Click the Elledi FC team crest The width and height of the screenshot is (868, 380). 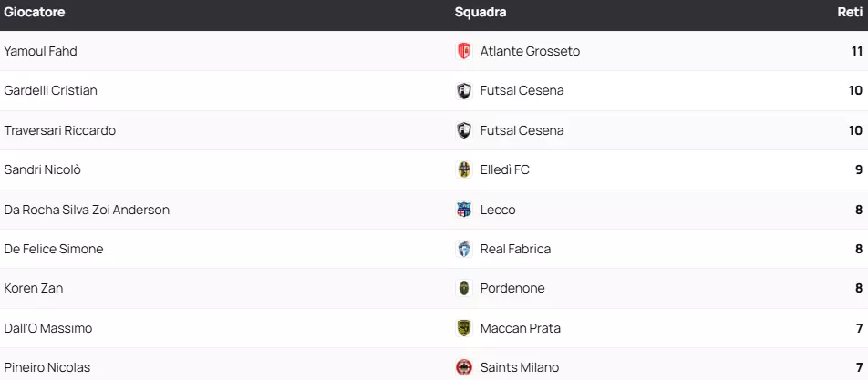pyautogui.click(x=464, y=169)
